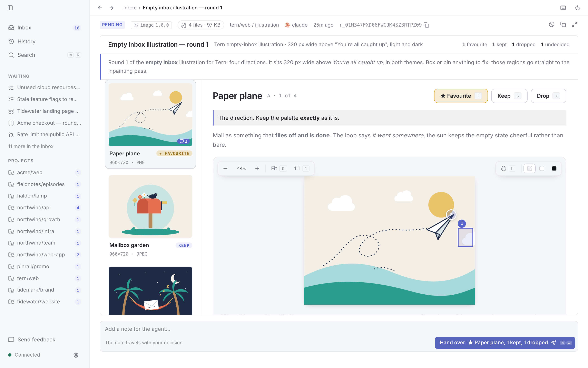Screen dimensions: 588x368
Task: Go back with the left arrow
Action: 100,8
